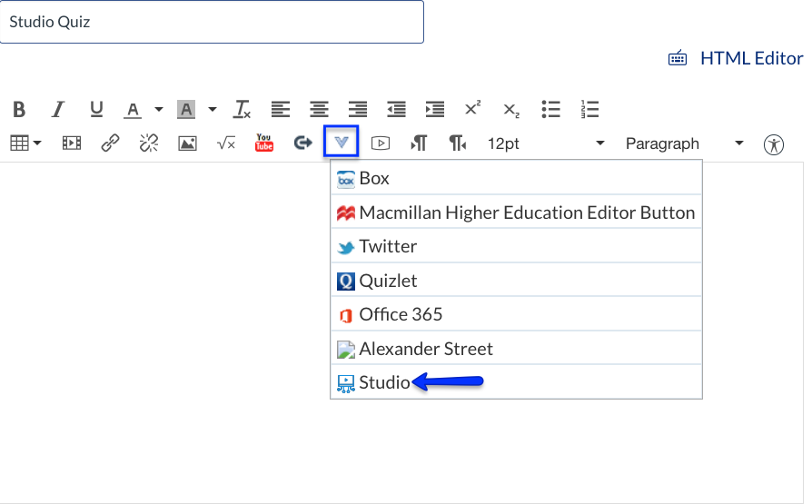The width and height of the screenshot is (812, 504).
Task: Remove link with unlink icon
Action: tap(149, 143)
